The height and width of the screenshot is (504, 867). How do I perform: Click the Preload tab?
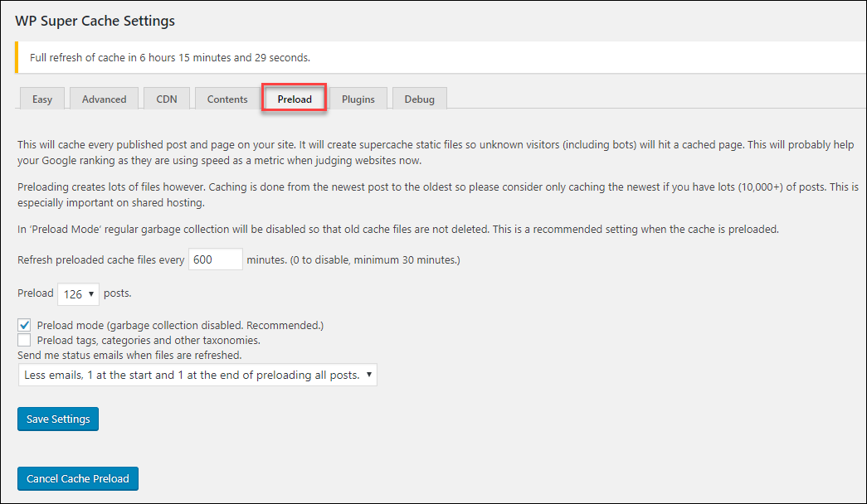coord(295,99)
